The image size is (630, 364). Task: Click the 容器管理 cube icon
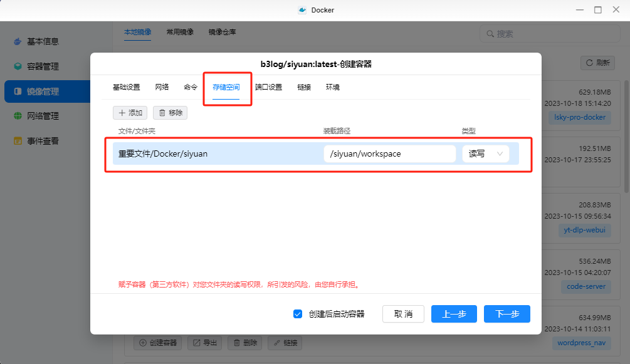18,66
